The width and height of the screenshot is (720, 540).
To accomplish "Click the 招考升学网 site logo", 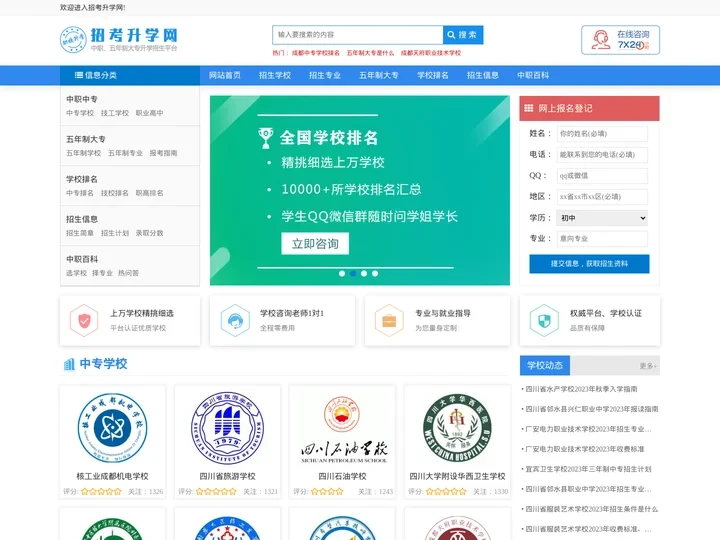I will coord(118,39).
